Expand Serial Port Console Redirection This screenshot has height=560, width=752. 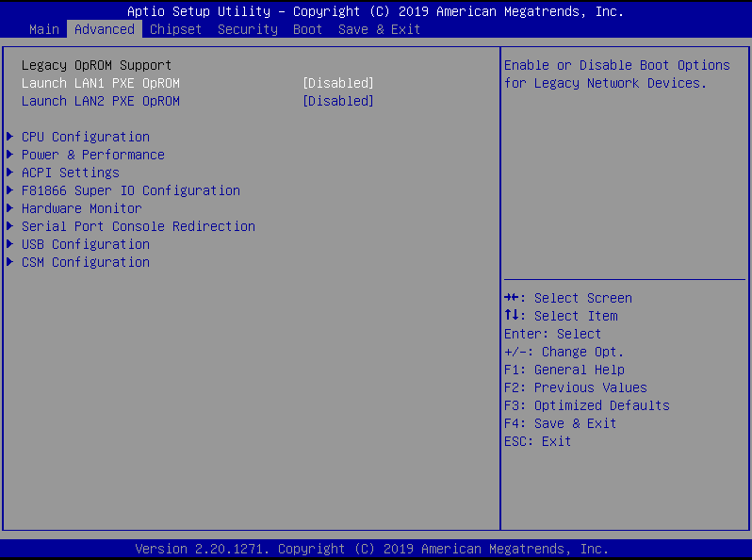[x=138, y=226]
